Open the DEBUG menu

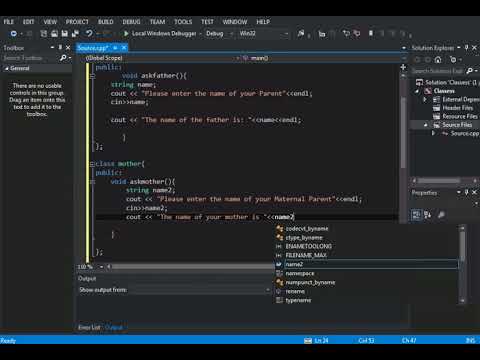(131, 22)
